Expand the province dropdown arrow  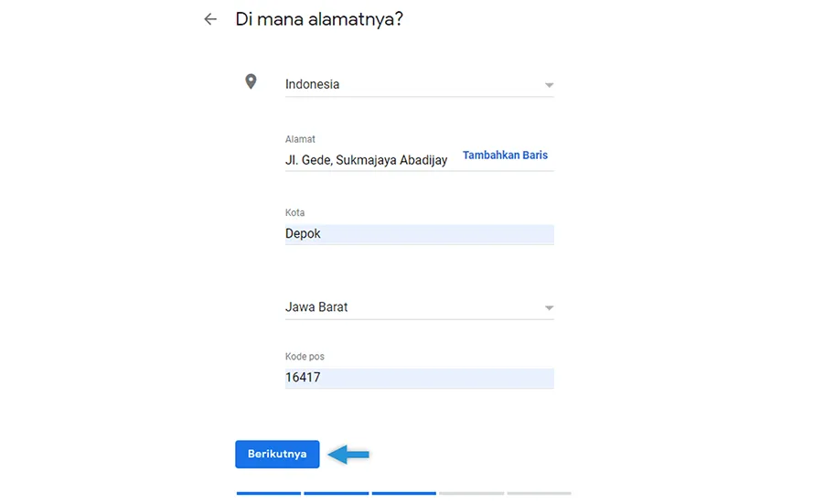pyautogui.click(x=549, y=308)
